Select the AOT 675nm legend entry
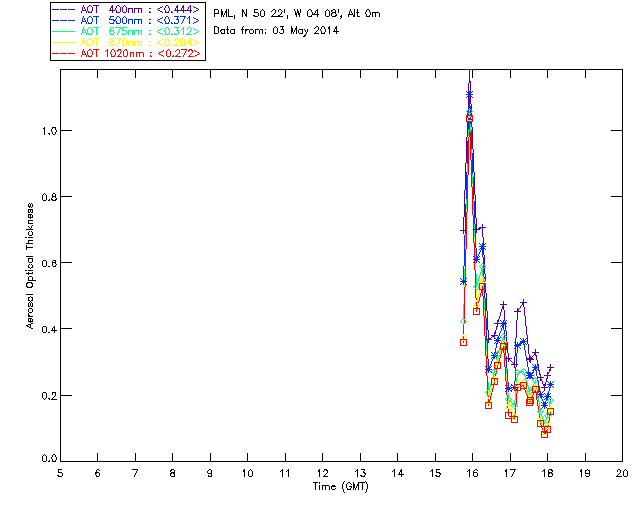The width and height of the screenshot is (640, 512). (126, 31)
